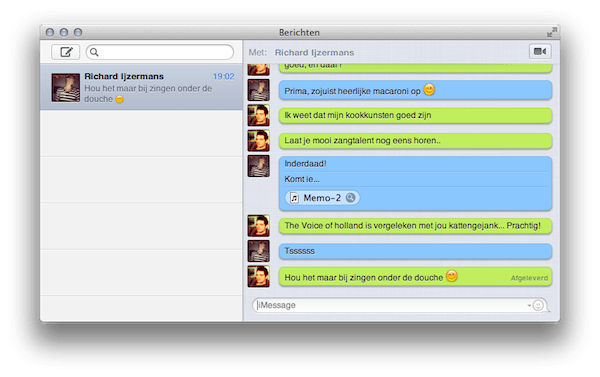This screenshot has width=600, height=377.
Task: Click the 'Afgeleverd' delivery status
Action: click(529, 278)
